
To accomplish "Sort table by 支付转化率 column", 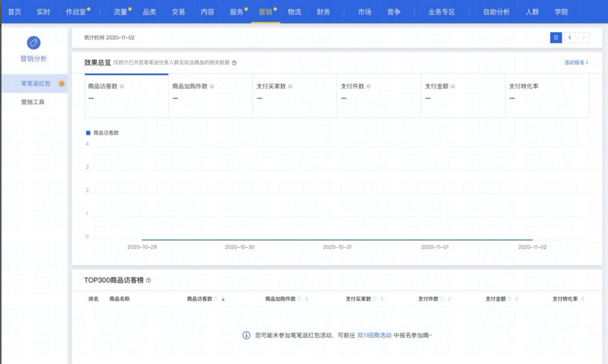I will pos(583,298).
